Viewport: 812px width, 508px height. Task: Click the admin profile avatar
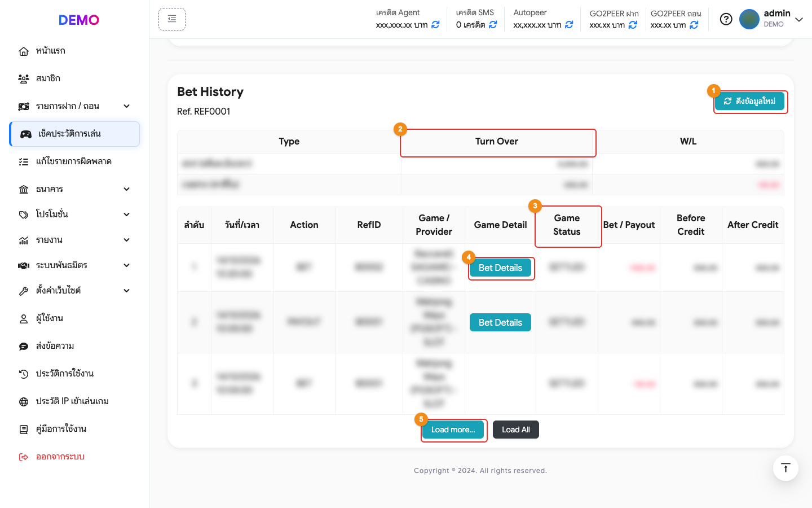click(749, 19)
